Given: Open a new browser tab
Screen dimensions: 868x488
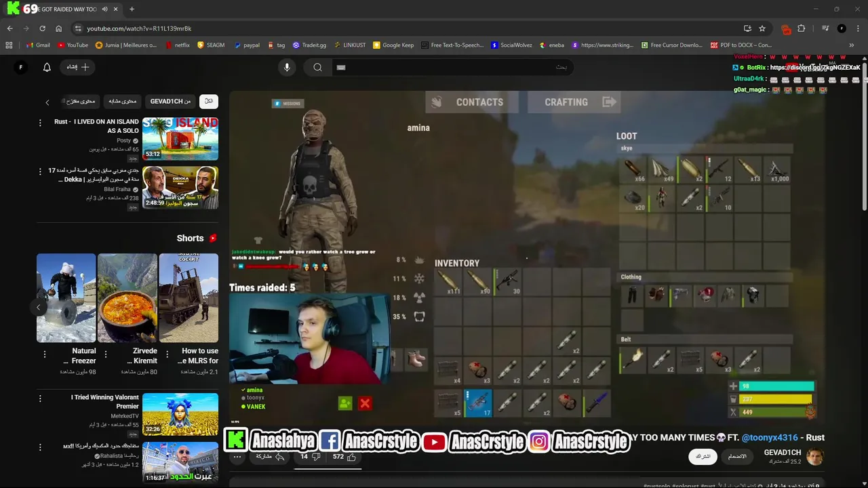Looking at the screenshot, I should tap(132, 9).
